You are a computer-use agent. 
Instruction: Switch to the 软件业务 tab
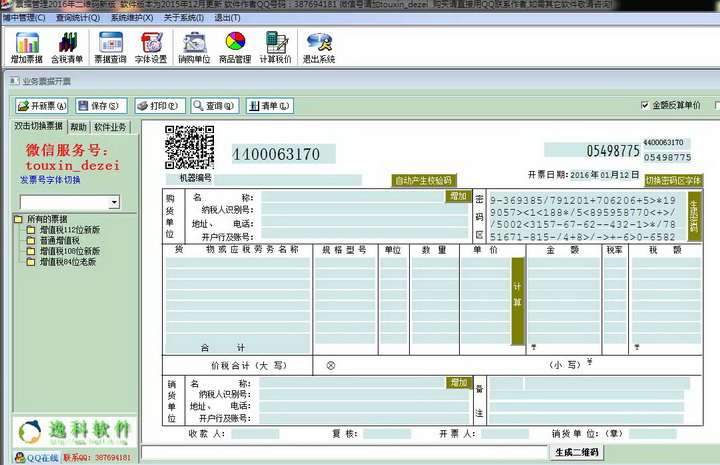110,127
